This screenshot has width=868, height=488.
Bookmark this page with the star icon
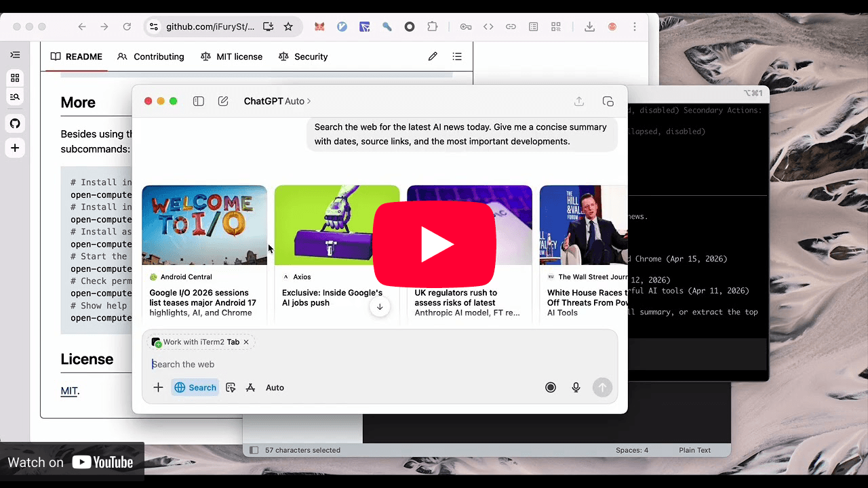(x=288, y=26)
